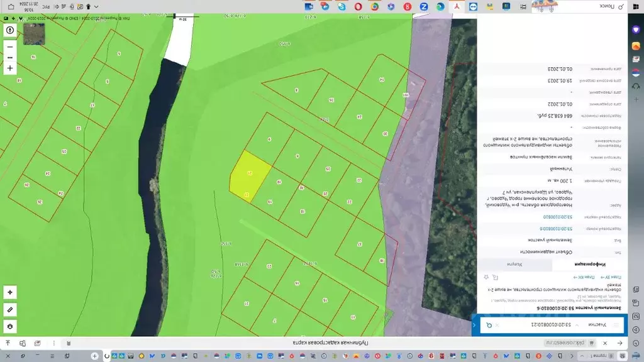Click the tab strip scroll chevron
The width and height of the screenshot is (644, 362).
pyautogui.click(x=572, y=356)
